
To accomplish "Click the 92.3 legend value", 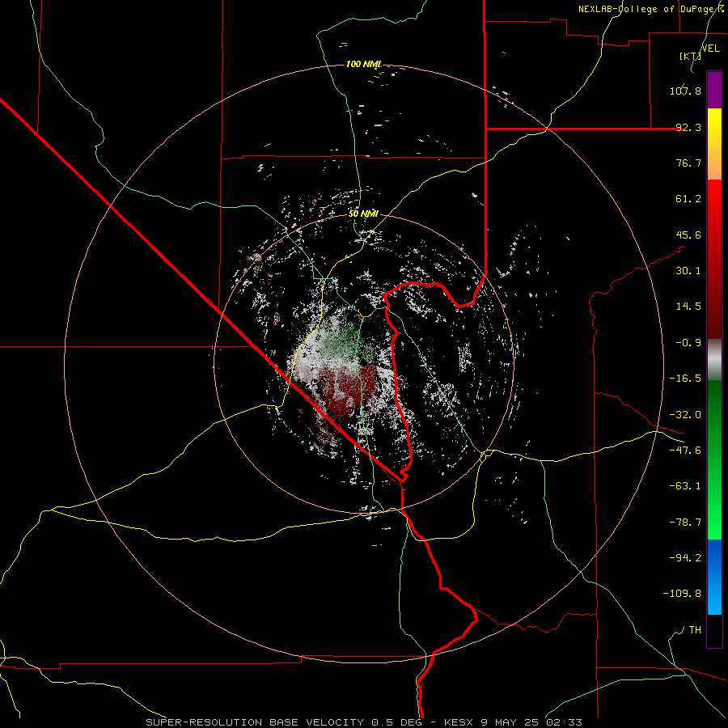I will 688,127.
